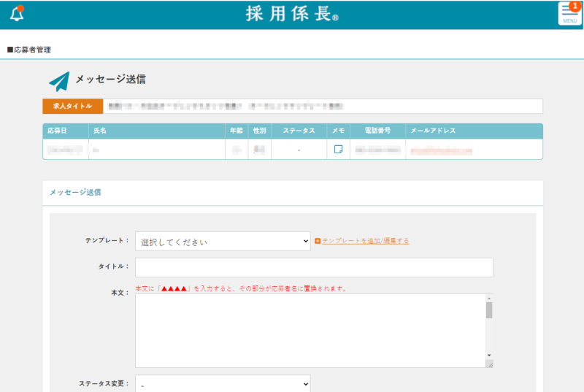Click the text area scrollbar down arrow
The width and height of the screenshot is (584, 392).
[489, 356]
